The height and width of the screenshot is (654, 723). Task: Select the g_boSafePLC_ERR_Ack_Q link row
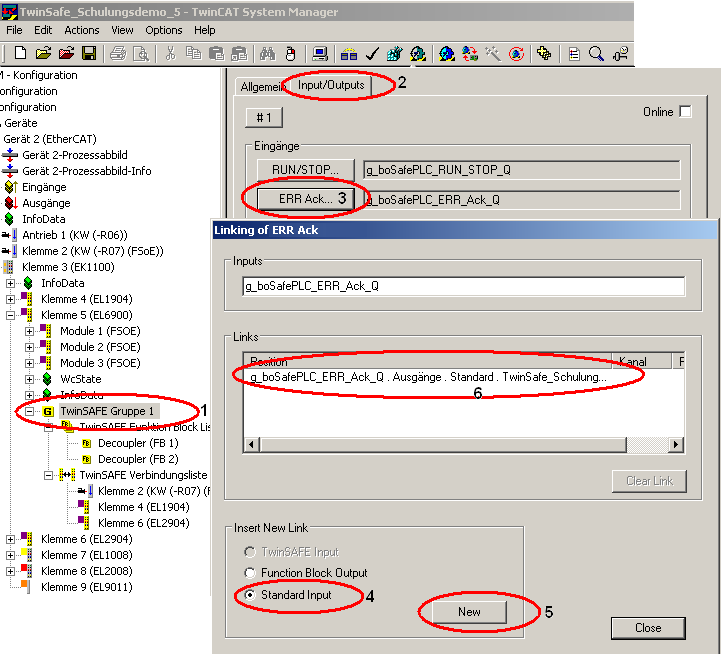(x=428, y=377)
